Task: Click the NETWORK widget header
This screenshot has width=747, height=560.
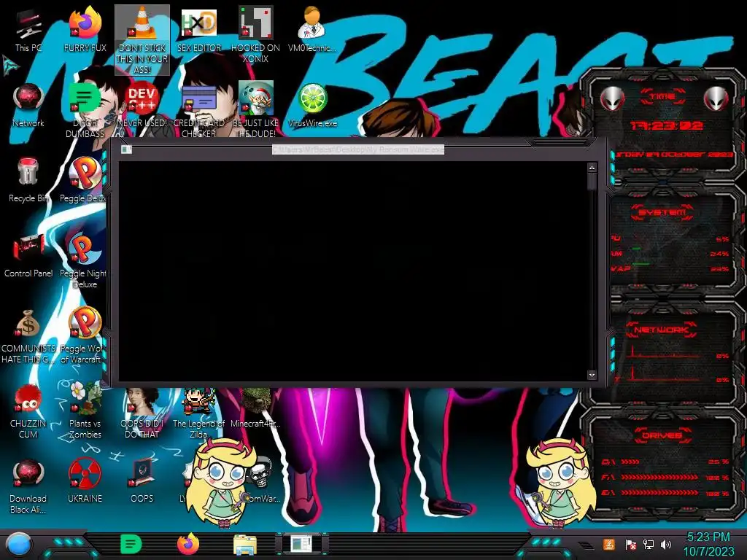Action: (662, 330)
